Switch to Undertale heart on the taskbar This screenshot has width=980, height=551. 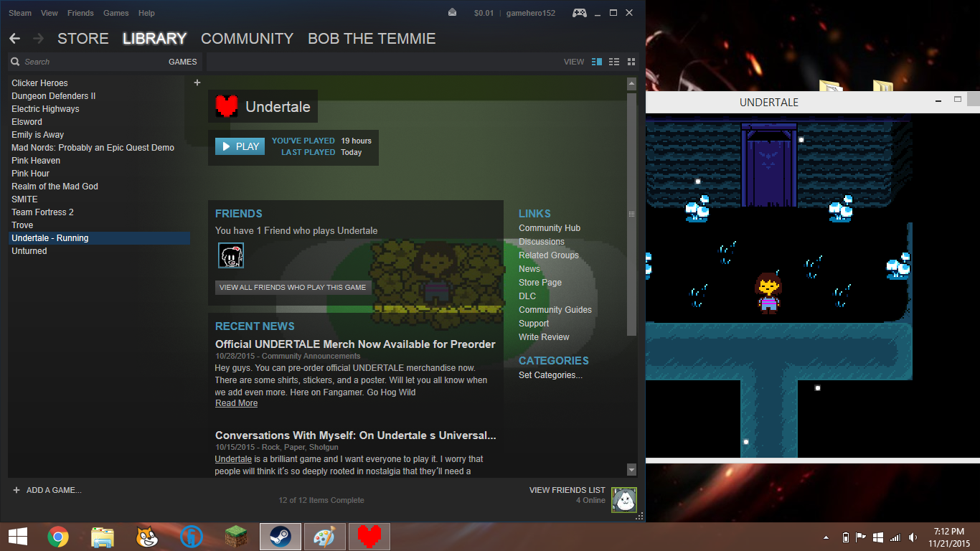[x=369, y=536]
